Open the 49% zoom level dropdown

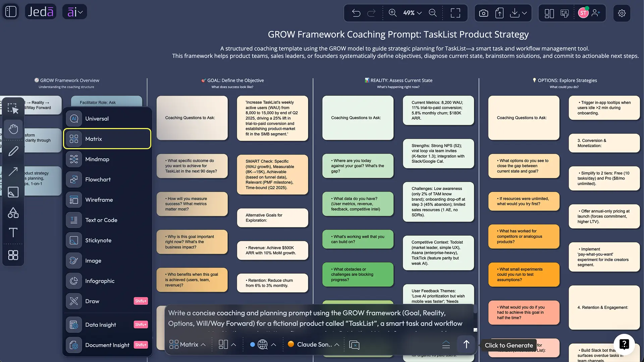(x=412, y=13)
